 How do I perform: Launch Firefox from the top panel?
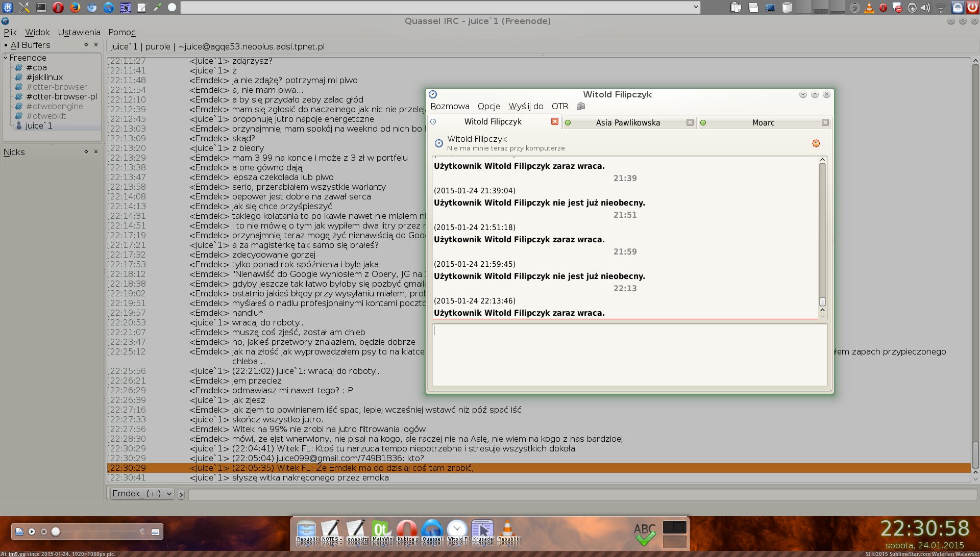[x=75, y=7]
